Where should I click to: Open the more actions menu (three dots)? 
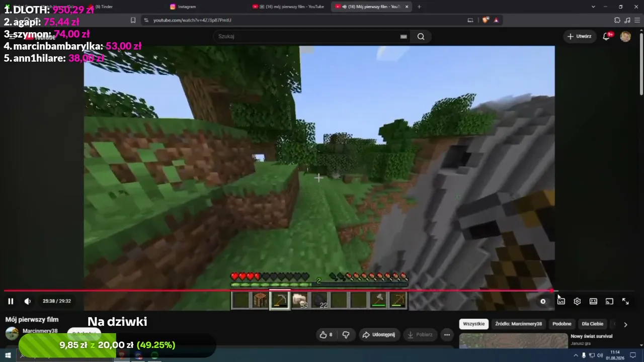[447, 335]
